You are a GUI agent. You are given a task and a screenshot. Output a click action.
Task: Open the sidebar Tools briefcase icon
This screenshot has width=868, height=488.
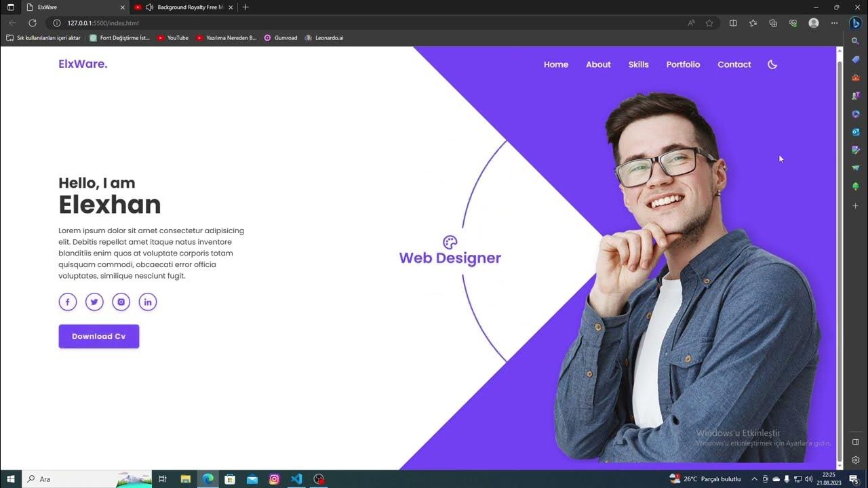(856, 77)
